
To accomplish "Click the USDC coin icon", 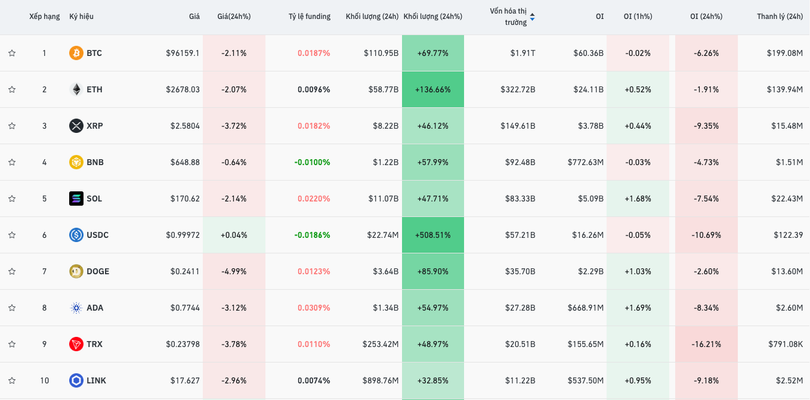I will coord(76,235).
